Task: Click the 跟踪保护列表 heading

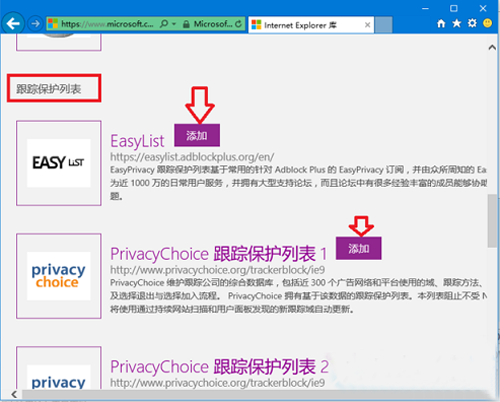Action: 49,89
